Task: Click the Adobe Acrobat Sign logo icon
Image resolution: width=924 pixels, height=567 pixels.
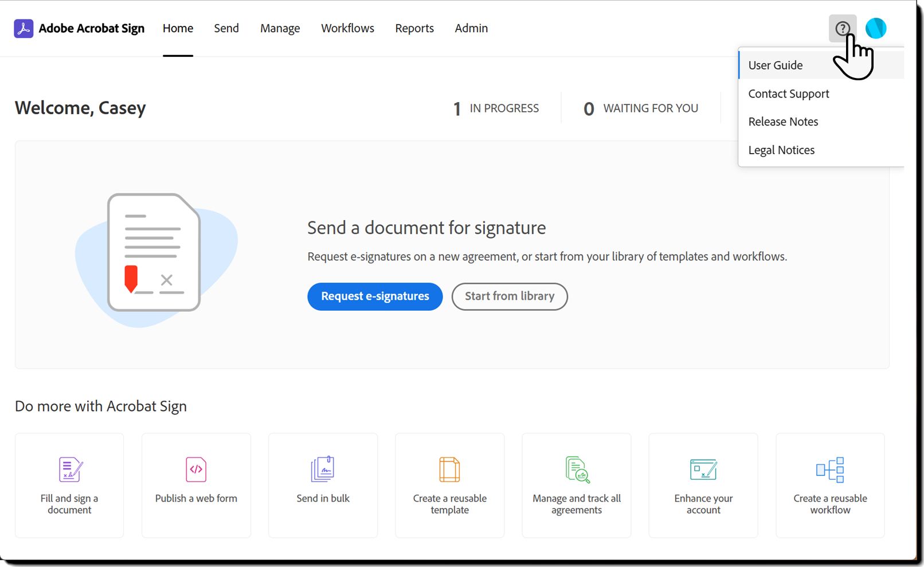Action: click(24, 28)
